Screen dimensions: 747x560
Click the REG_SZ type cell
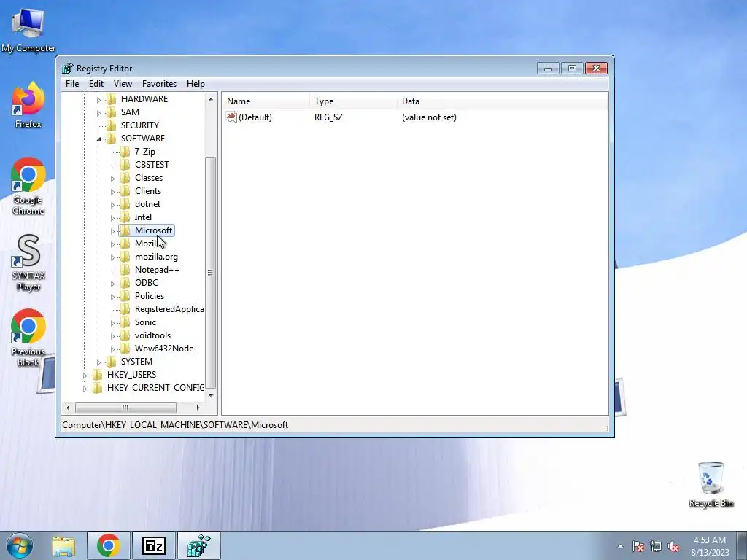pos(329,117)
